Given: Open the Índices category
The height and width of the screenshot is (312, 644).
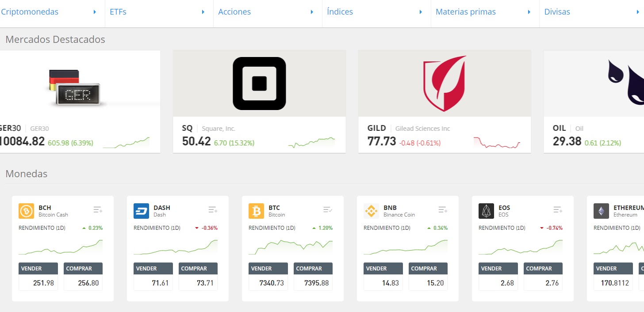Looking at the screenshot, I should 340,12.
